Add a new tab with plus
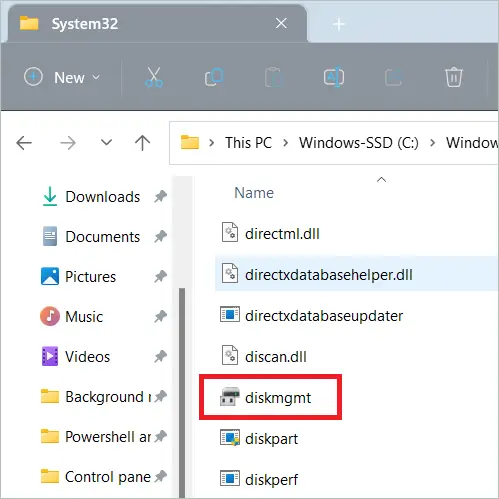 pos(338,24)
